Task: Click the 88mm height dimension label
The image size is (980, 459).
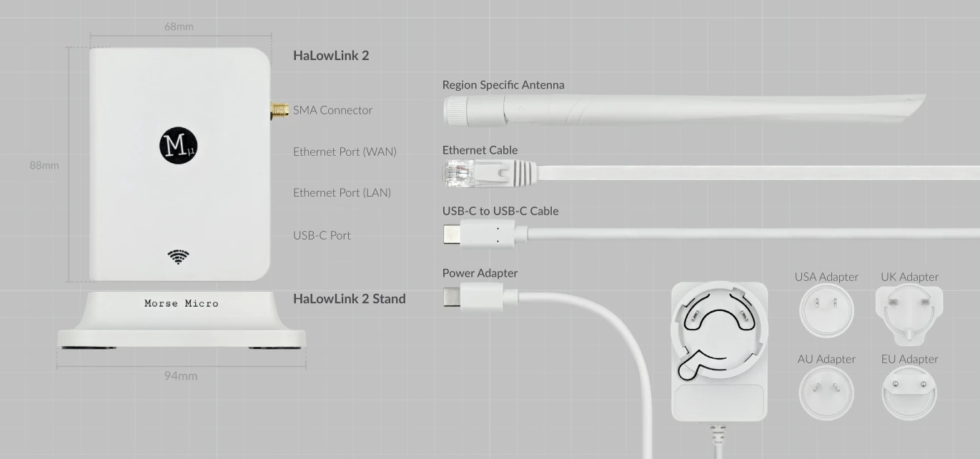Action: pos(44,165)
